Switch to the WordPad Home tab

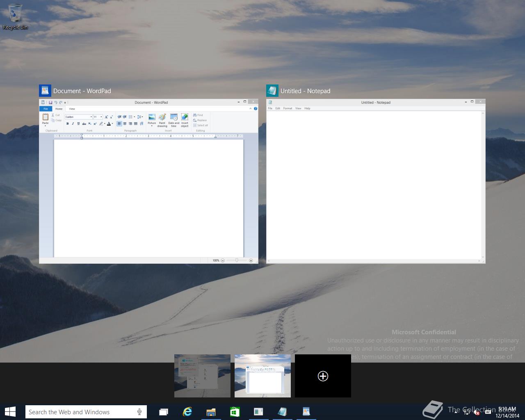(x=59, y=109)
